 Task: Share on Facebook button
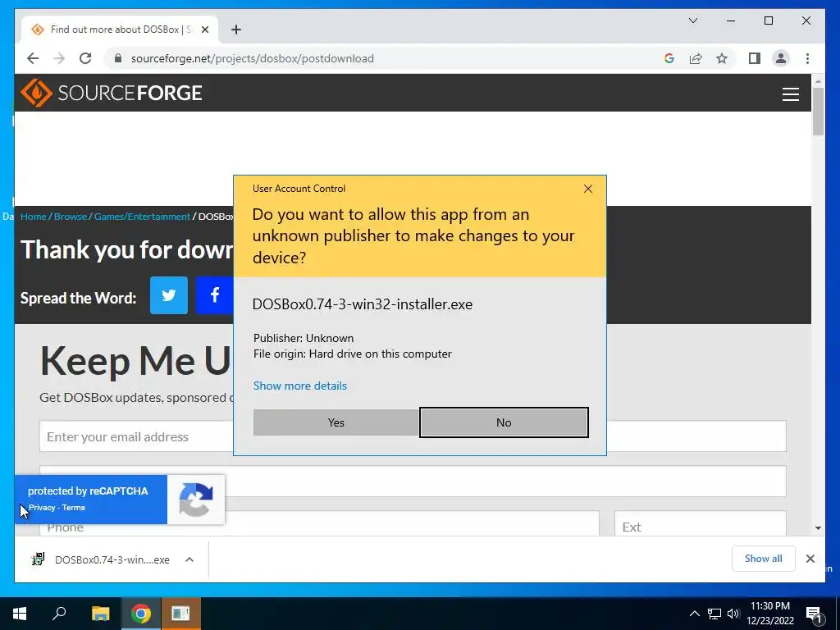pos(214,295)
